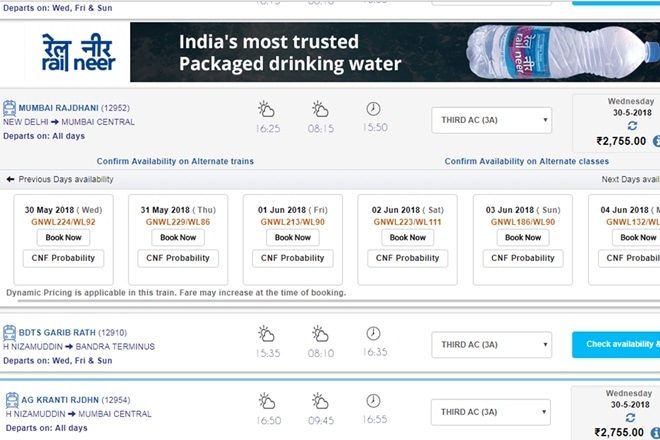
Task: Go to Previous Days availability
Action: tap(60, 180)
